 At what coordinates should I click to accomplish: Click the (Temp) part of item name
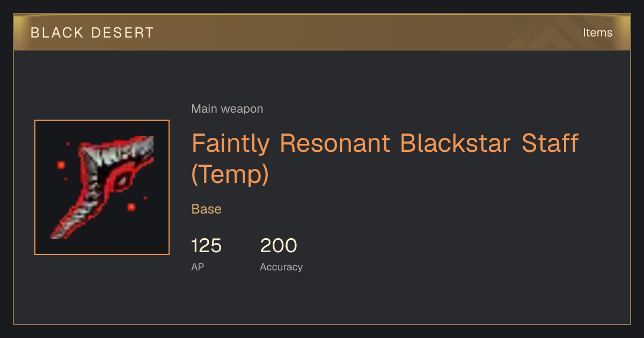point(230,174)
